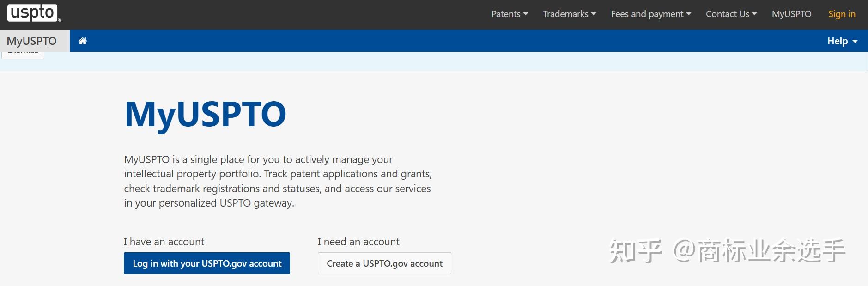Click the "I have an account" label

tap(164, 242)
